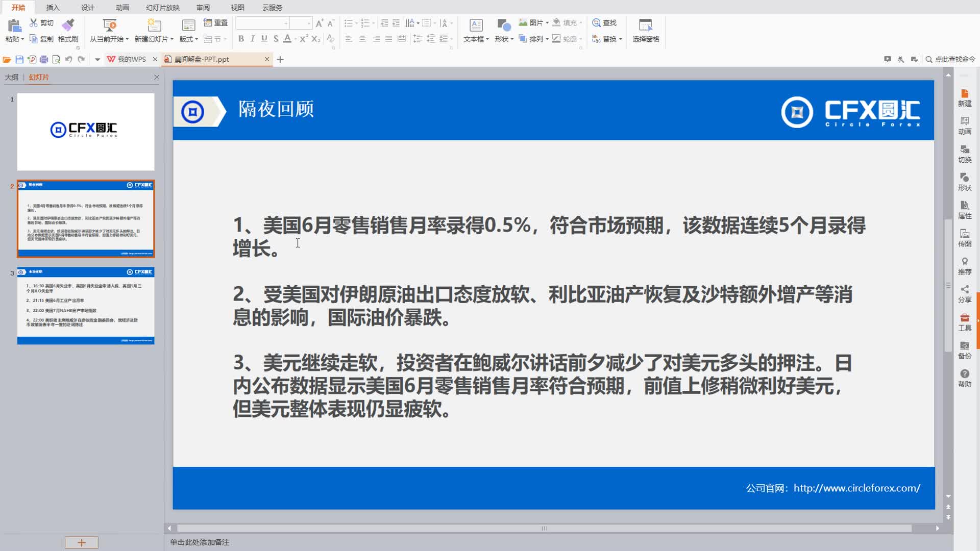
Task: Toggle Italic formatting
Action: (x=252, y=39)
